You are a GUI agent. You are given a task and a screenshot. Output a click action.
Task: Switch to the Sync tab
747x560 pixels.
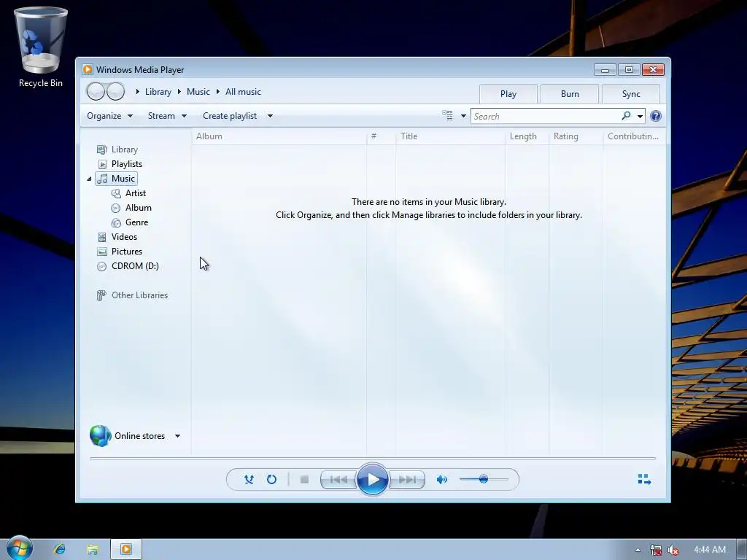pyautogui.click(x=631, y=94)
